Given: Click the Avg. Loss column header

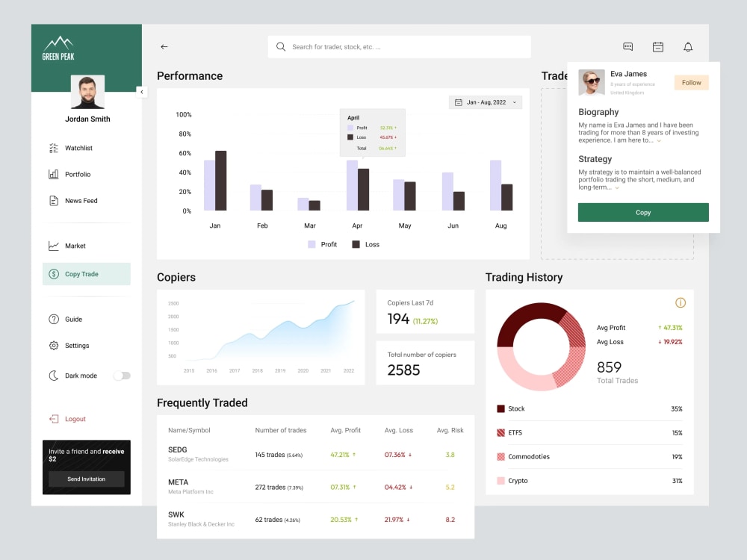Looking at the screenshot, I should (x=399, y=430).
